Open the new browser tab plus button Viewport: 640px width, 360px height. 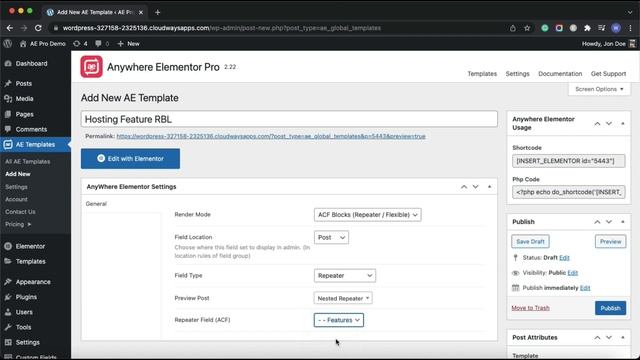(158, 12)
